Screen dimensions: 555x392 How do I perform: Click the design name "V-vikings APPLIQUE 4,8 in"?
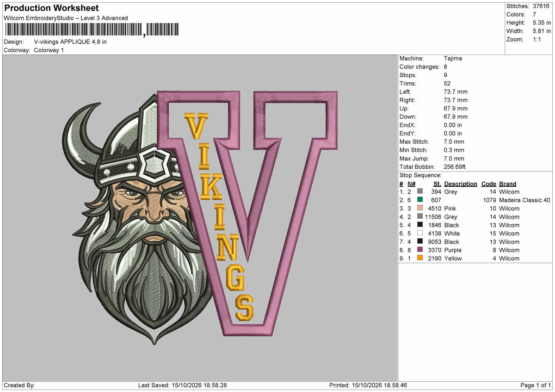pos(70,42)
